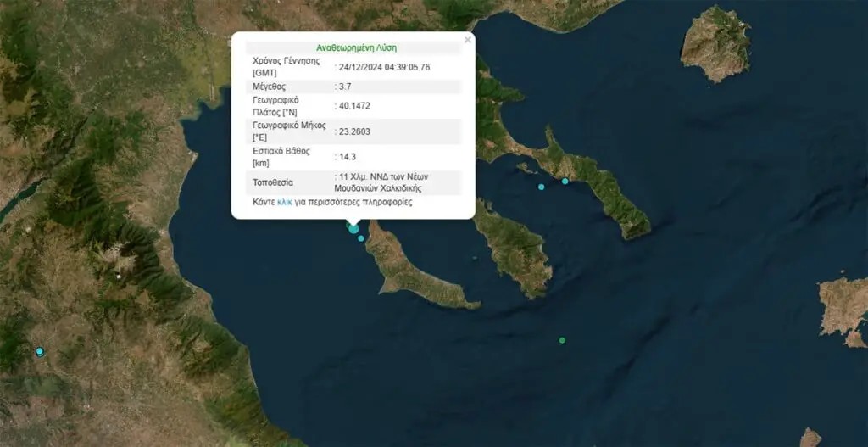Open the 'κλικ' link for more information

coord(285,204)
